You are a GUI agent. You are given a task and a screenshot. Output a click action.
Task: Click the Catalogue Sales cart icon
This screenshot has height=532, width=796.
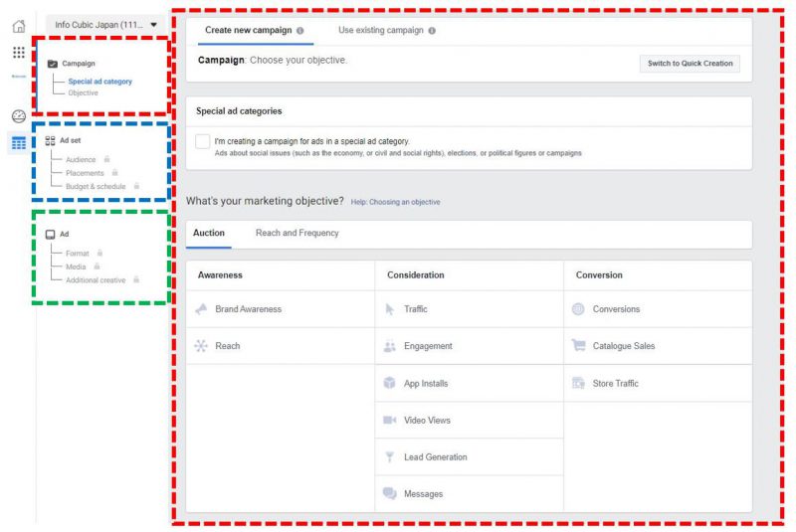(578, 346)
